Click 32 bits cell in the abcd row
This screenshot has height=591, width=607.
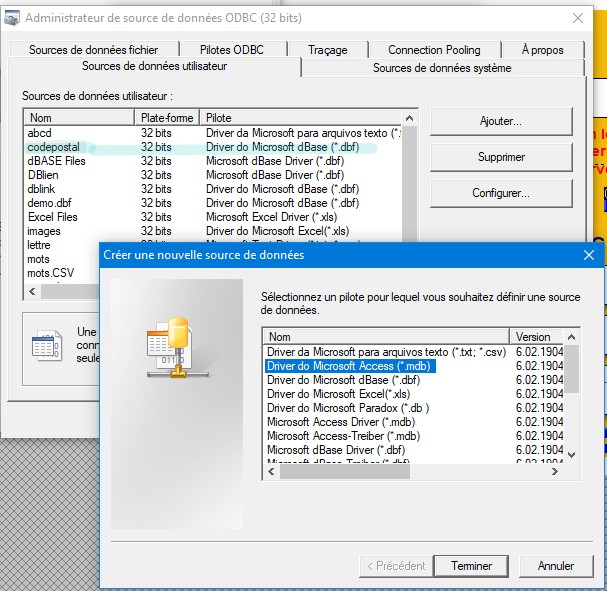pyautogui.click(x=156, y=133)
